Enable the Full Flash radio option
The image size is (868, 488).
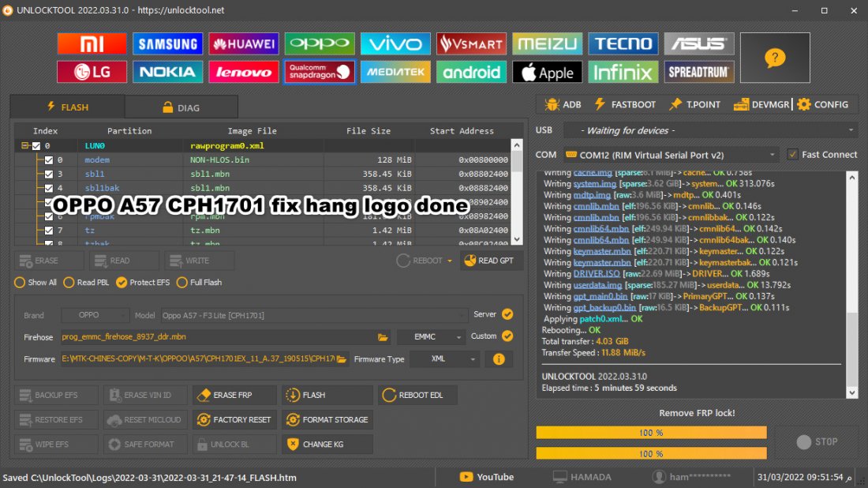click(x=181, y=283)
